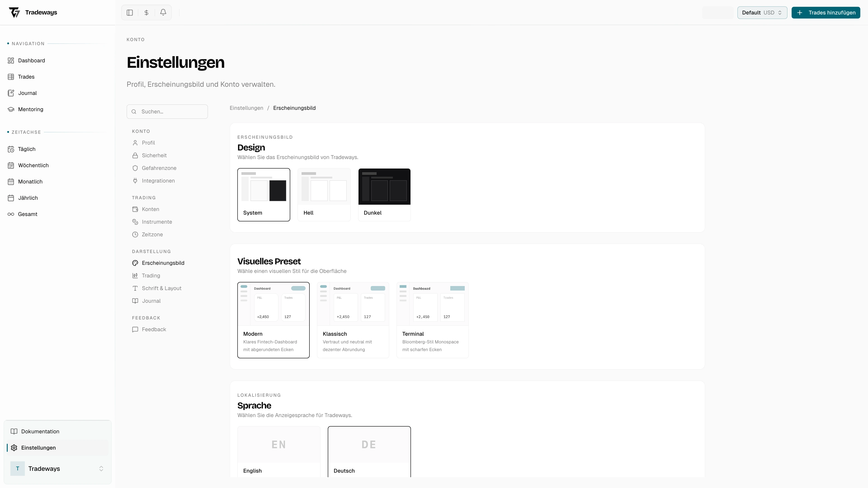Screen dimensions: 868x488
Task: Open notifications via the bell icon
Action: click(163, 12)
